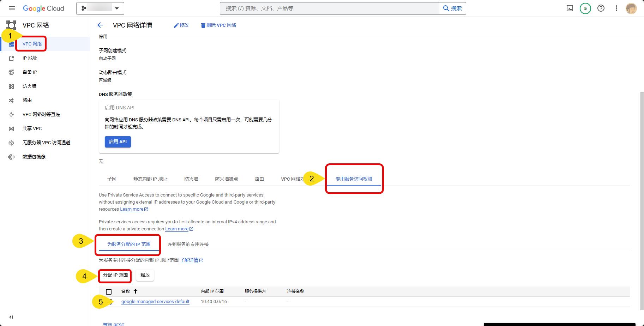Sort by 名称 column arrow
Image resolution: width=644 pixels, height=326 pixels.
tap(136, 291)
